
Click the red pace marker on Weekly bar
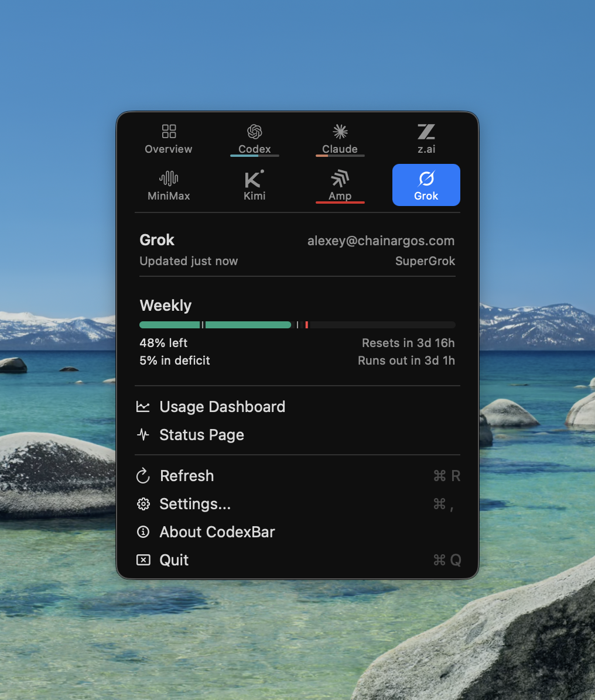pos(306,325)
